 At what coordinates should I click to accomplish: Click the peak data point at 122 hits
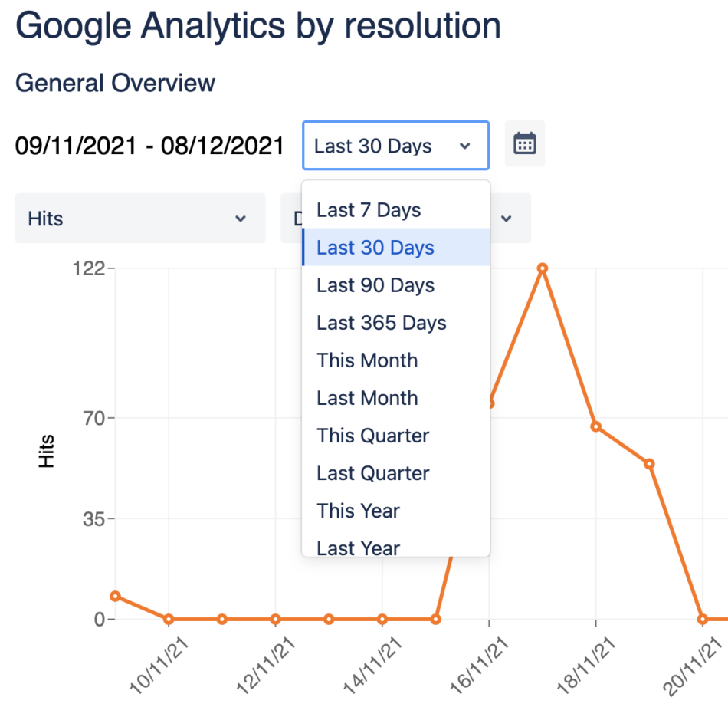pos(543,268)
